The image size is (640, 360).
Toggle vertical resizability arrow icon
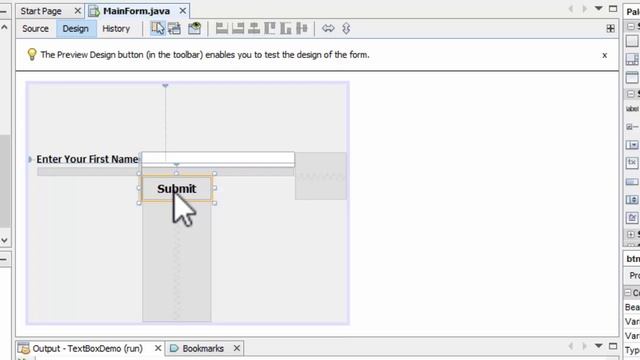pyautogui.click(x=346, y=28)
